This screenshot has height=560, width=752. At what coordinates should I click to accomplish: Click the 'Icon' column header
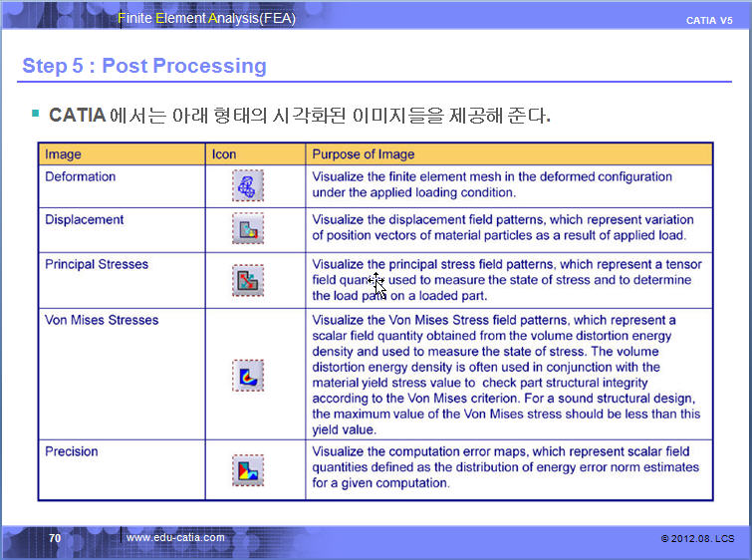click(x=224, y=154)
